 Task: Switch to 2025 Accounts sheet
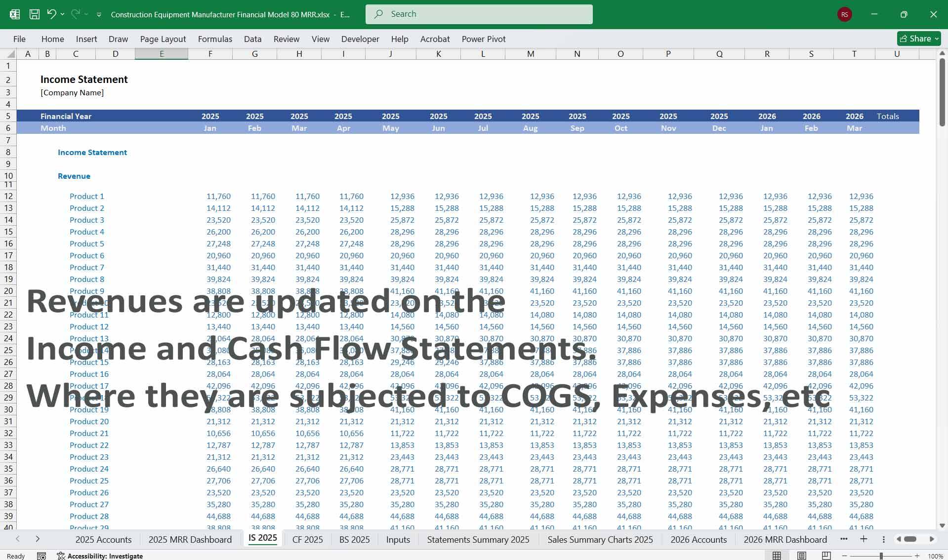103,539
